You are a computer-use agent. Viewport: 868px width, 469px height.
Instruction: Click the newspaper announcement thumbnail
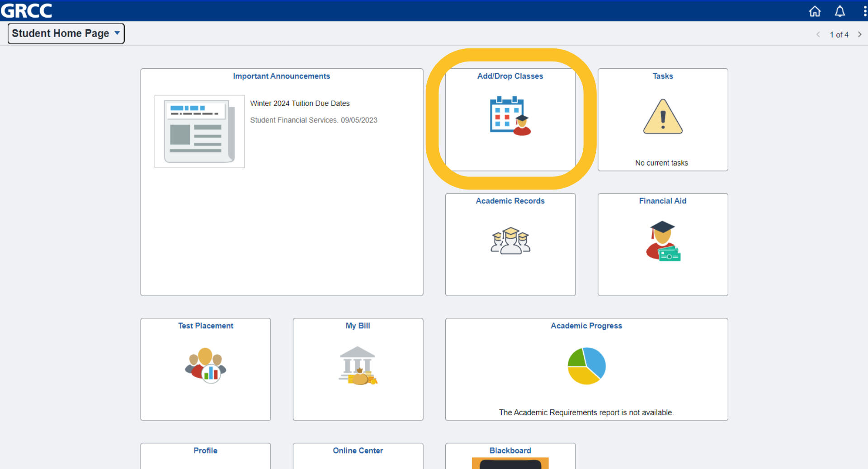click(199, 131)
